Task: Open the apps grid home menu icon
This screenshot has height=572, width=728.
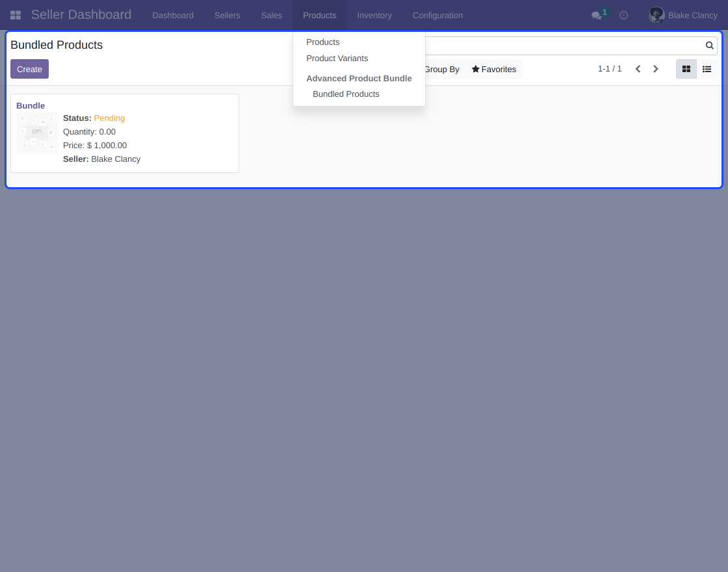Action: coord(16,16)
